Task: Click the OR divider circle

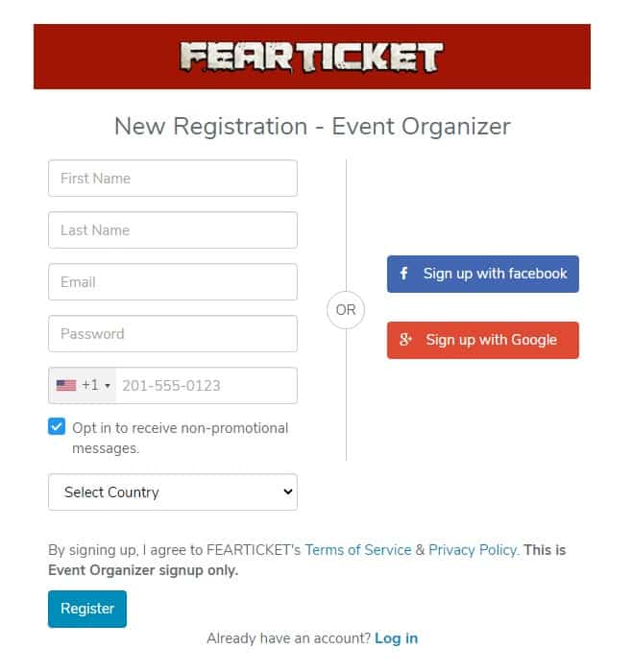Action: click(x=346, y=310)
